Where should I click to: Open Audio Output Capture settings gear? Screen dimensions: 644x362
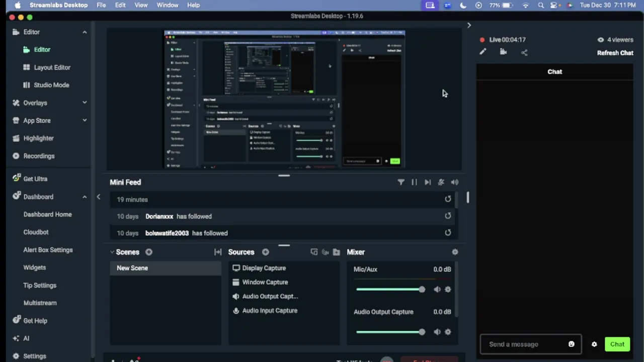[x=448, y=332]
